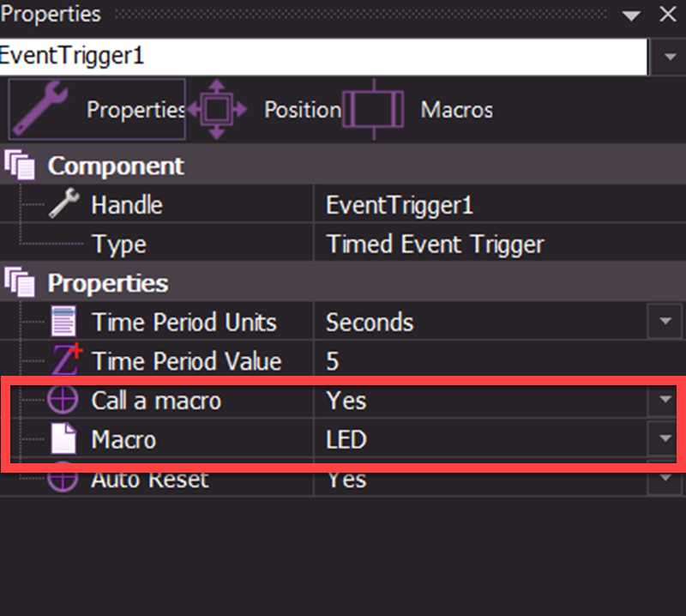Click the wrench icon beside Handle
The image size is (686, 616).
pos(63,205)
